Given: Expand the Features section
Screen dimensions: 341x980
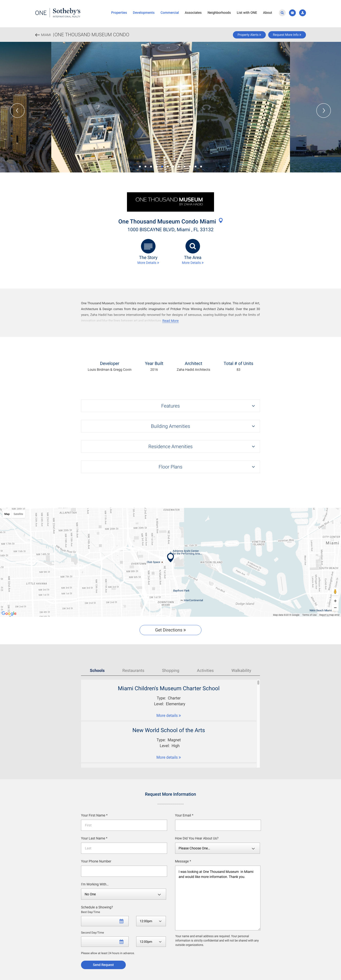Looking at the screenshot, I should 170,406.
